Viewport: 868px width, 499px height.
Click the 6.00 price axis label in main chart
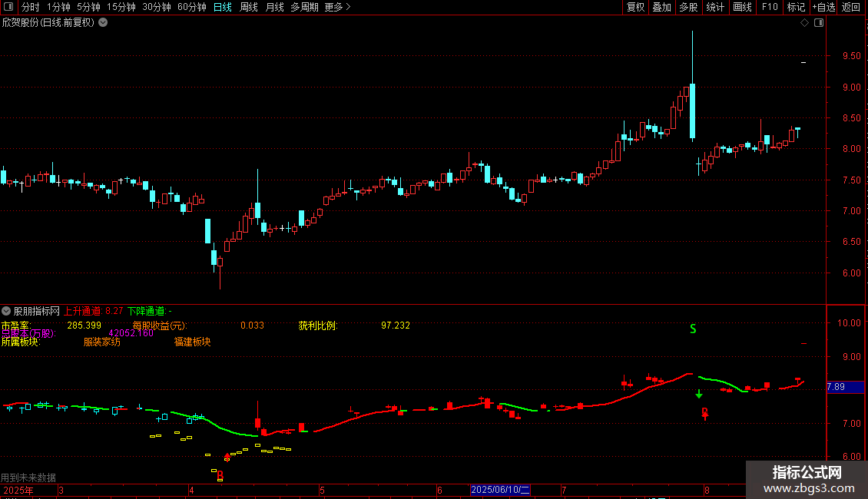pyautogui.click(x=851, y=273)
